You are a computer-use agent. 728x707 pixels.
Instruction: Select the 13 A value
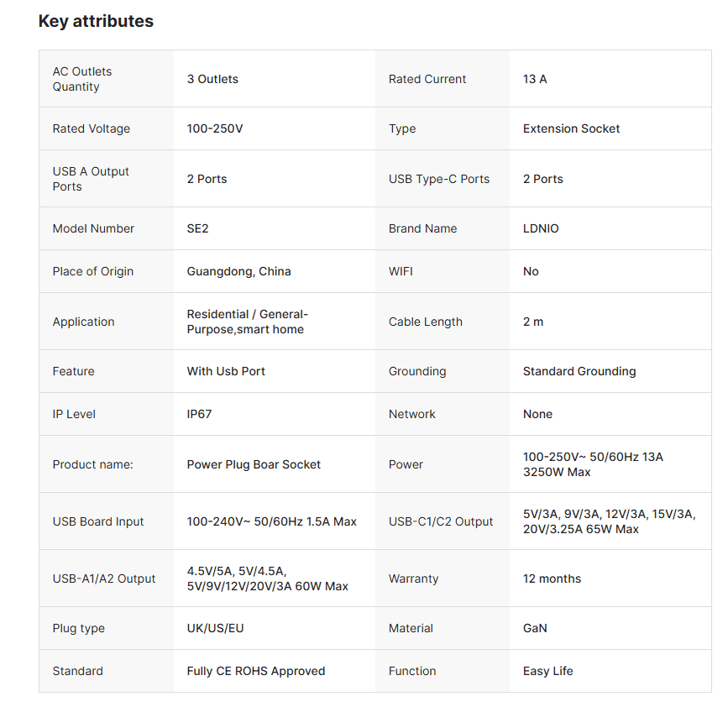(535, 79)
